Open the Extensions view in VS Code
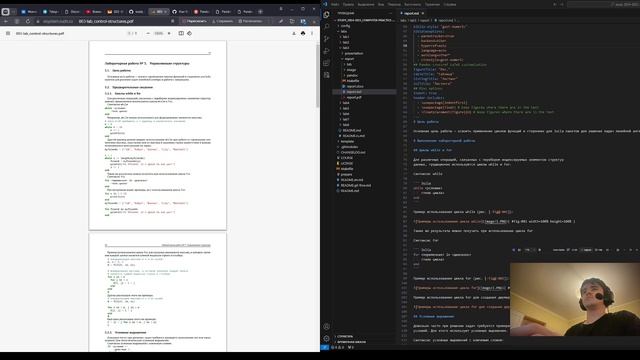The height and width of the screenshot is (360, 640). click(x=327, y=63)
